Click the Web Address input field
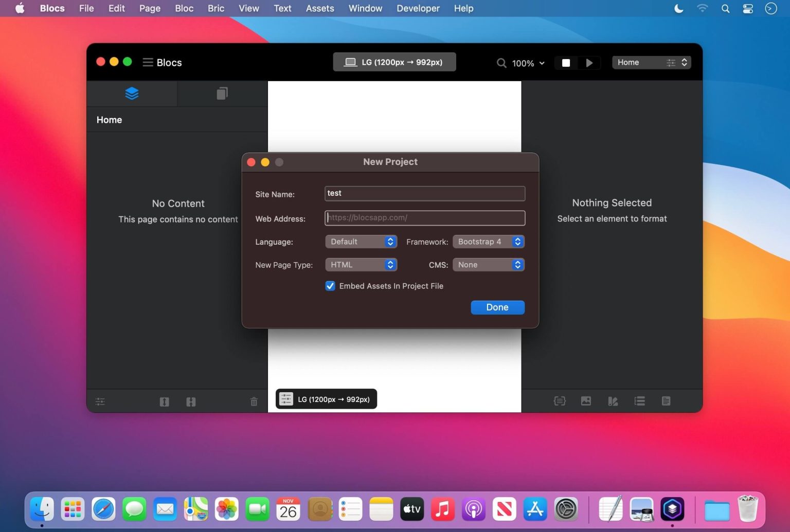 pyautogui.click(x=424, y=217)
